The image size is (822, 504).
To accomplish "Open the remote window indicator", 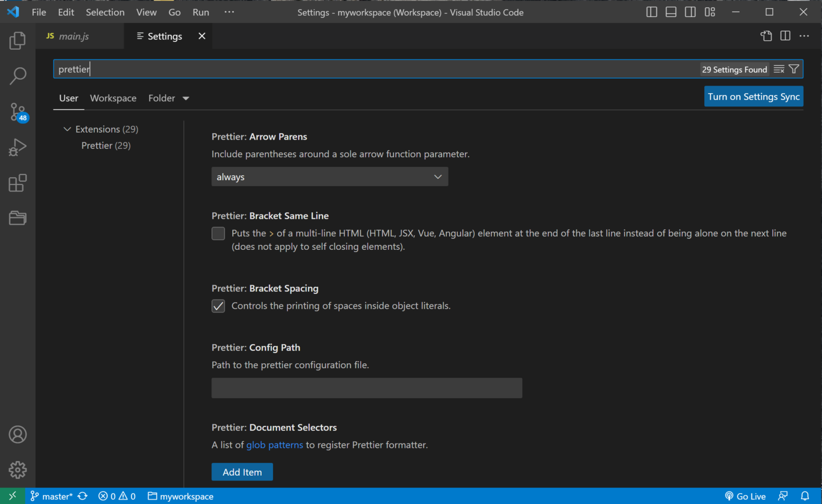I will [x=12, y=496].
